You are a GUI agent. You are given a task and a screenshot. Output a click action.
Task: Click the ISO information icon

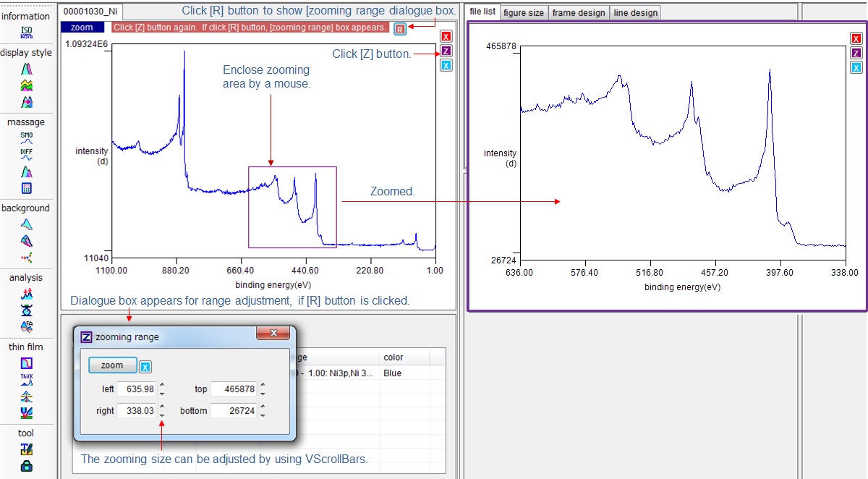pos(26,32)
